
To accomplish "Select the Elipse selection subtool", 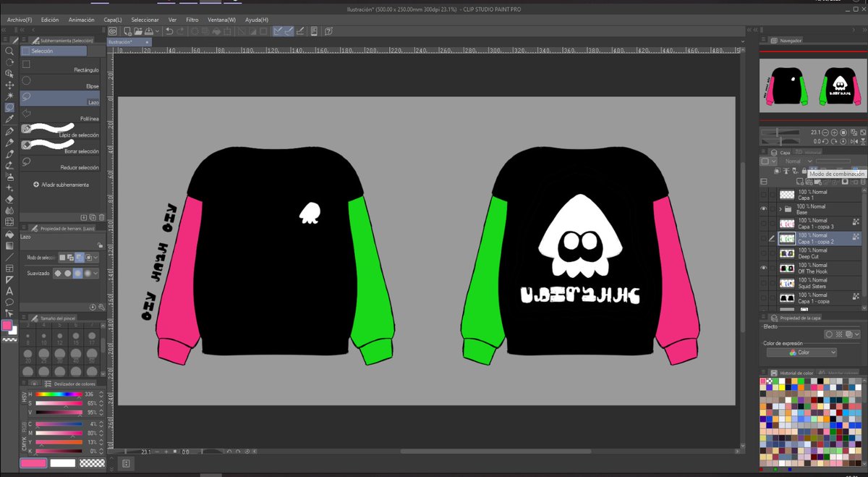I will point(60,83).
